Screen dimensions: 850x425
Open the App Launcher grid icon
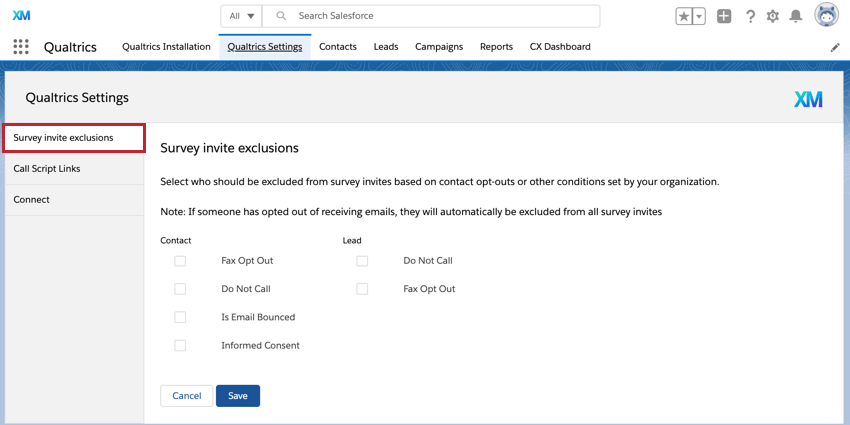(21, 47)
